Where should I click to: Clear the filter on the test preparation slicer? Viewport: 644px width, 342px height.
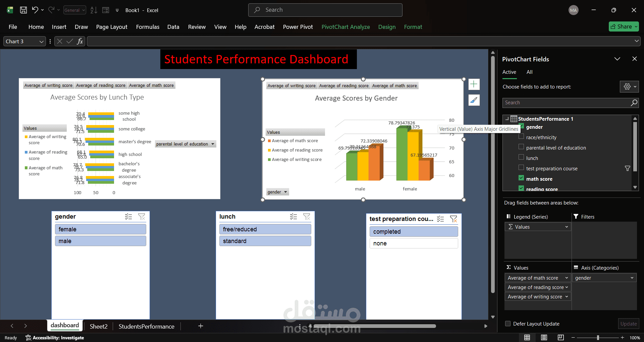pyautogui.click(x=454, y=219)
